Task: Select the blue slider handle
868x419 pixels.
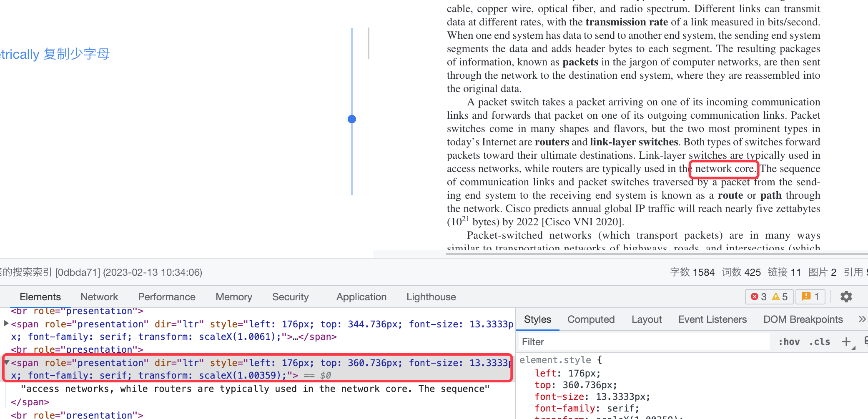Action: click(x=351, y=119)
